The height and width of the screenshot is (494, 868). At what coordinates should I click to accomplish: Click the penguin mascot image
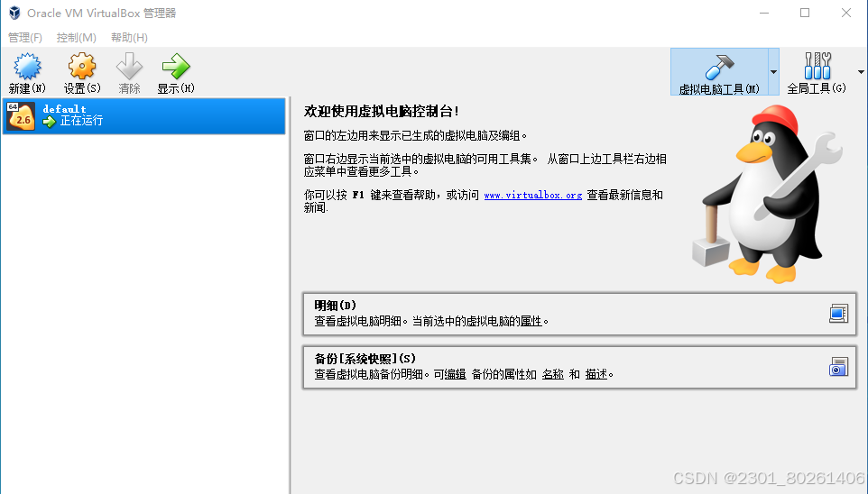[x=767, y=194]
